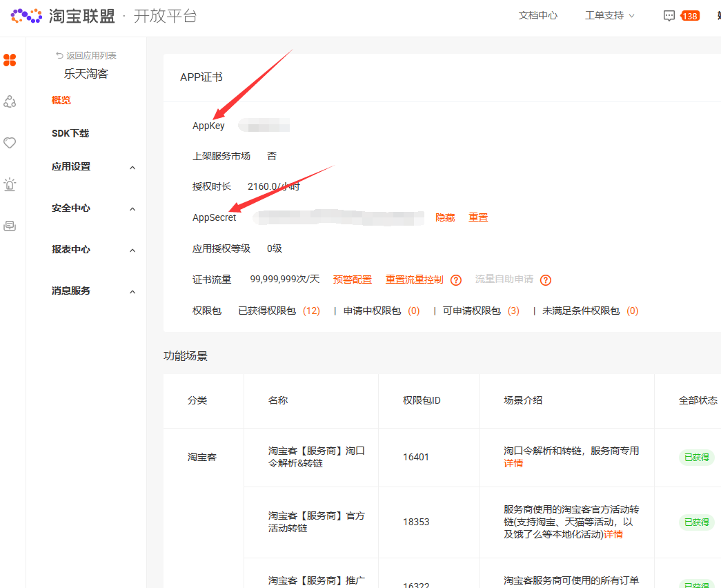The image size is (721, 588).
Task: Open the heart icon in left rail
Action: point(10,143)
